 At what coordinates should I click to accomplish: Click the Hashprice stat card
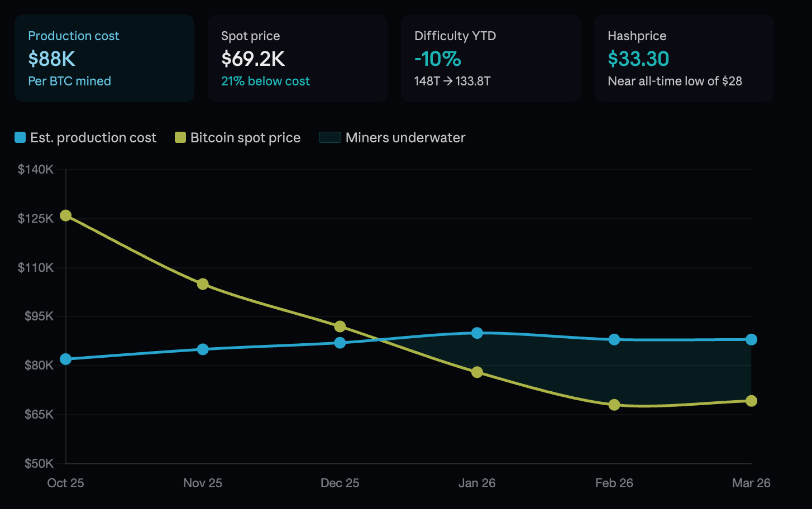(684, 58)
